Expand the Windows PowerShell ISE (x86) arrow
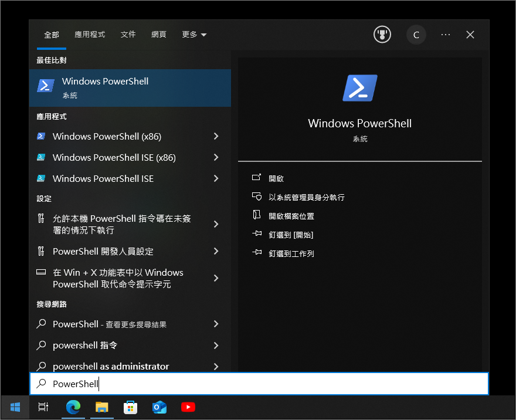The height and width of the screenshot is (420, 516). tap(216, 157)
